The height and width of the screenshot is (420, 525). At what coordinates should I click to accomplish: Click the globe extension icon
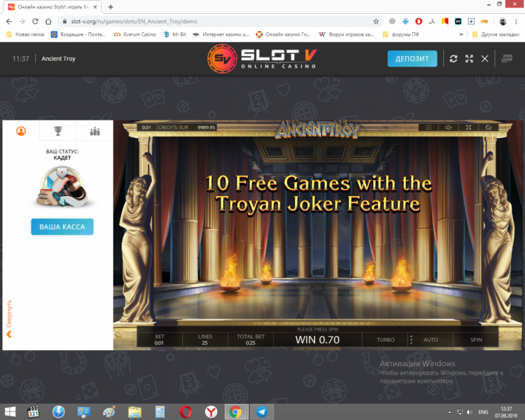pos(392,22)
